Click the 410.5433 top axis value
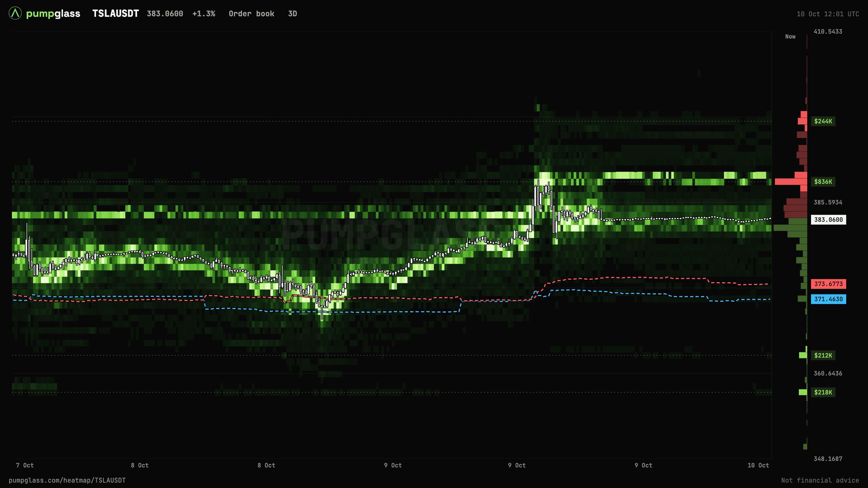This screenshot has height=488, width=868. pyautogui.click(x=828, y=32)
